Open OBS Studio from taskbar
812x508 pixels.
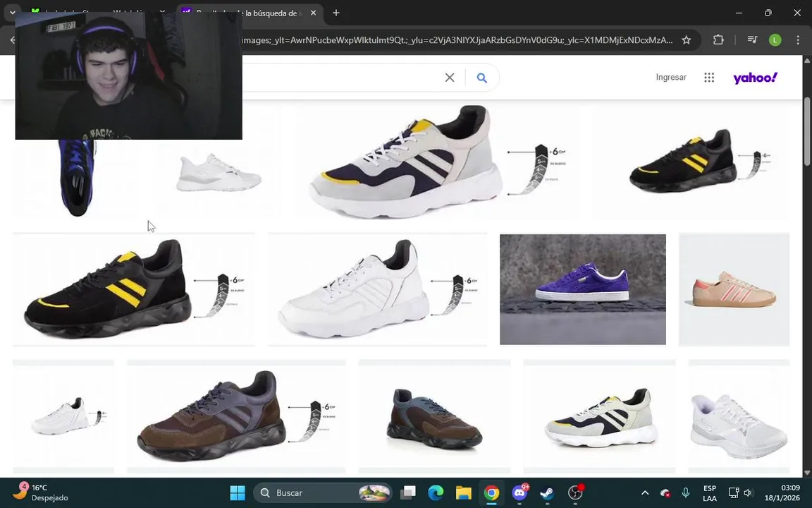575,492
